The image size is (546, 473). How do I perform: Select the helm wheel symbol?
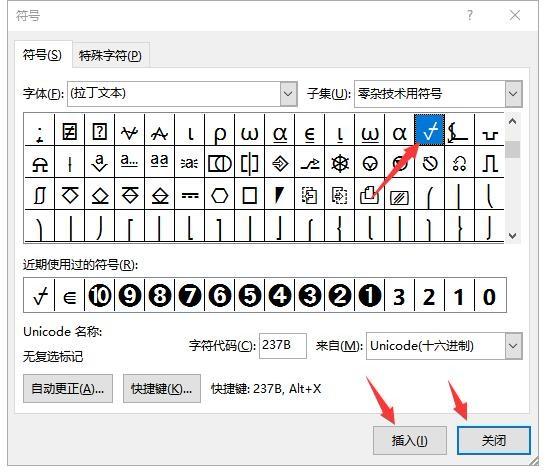(340, 163)
